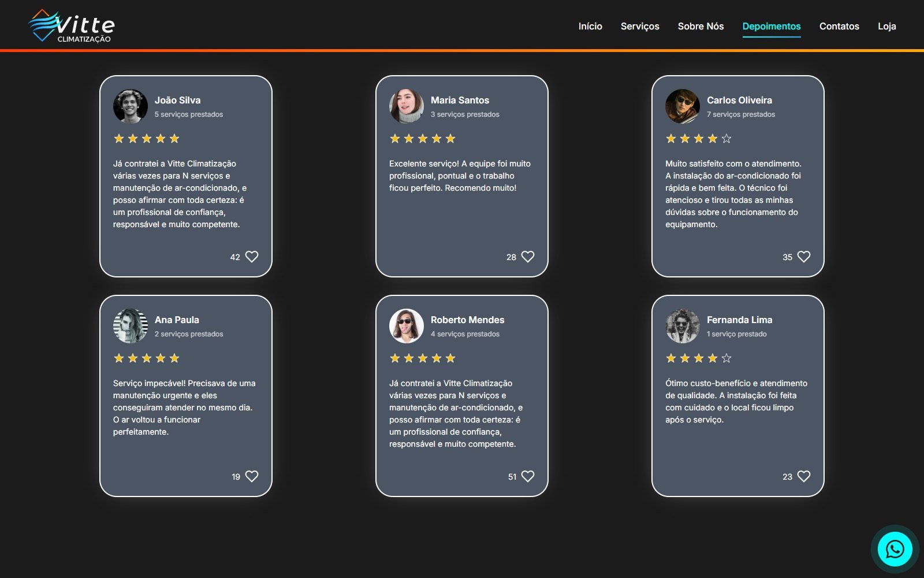
Task: Go to the Início page
Action: [x=590, y=26]
